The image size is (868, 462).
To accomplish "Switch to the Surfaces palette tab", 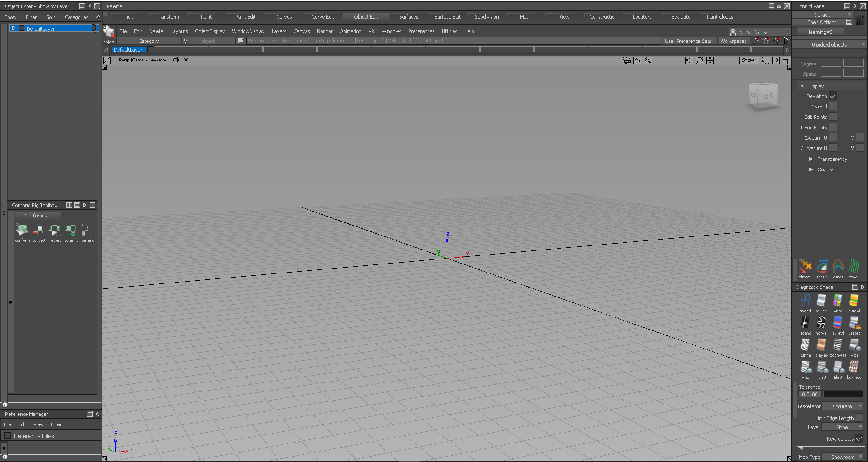I will pyautogui.click(x=408, y=17).
